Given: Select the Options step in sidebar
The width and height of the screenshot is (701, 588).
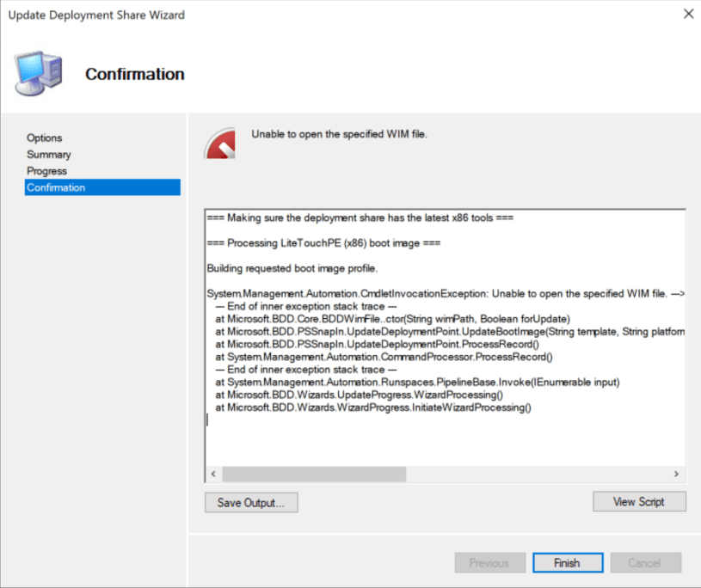Looking at the screenshot, I should (45, 138).
